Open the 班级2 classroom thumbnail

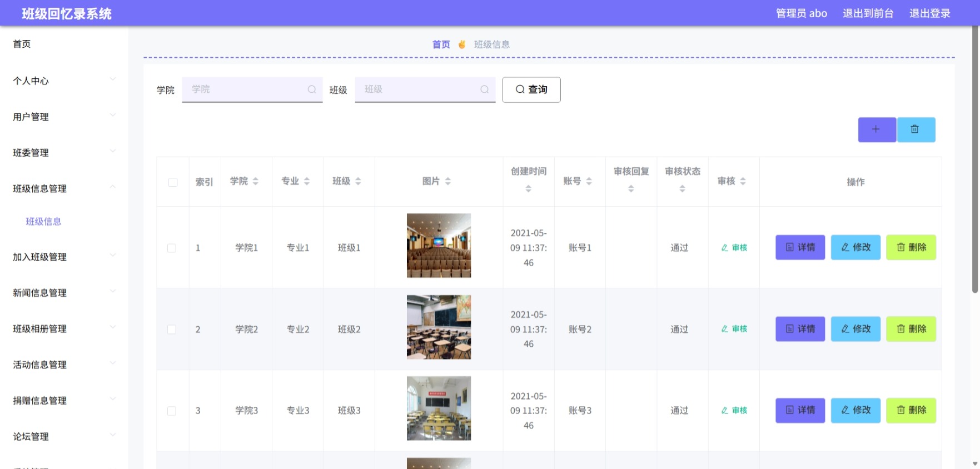pyautogui.click(x=439, y=327)
